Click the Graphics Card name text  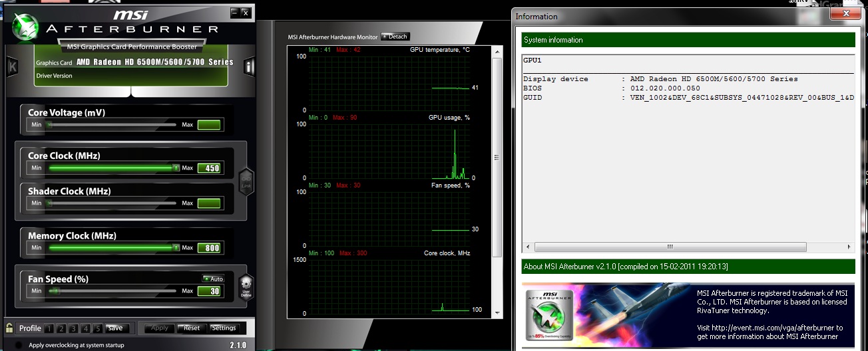pos(155,62)
